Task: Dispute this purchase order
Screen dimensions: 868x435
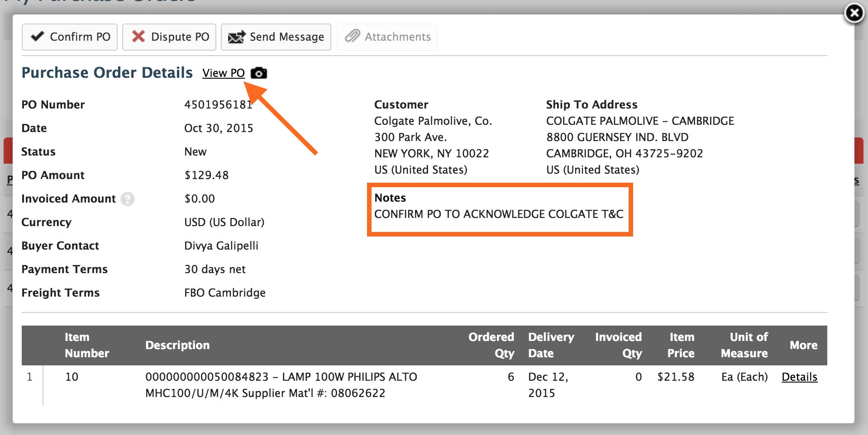Action: (169, 37)
